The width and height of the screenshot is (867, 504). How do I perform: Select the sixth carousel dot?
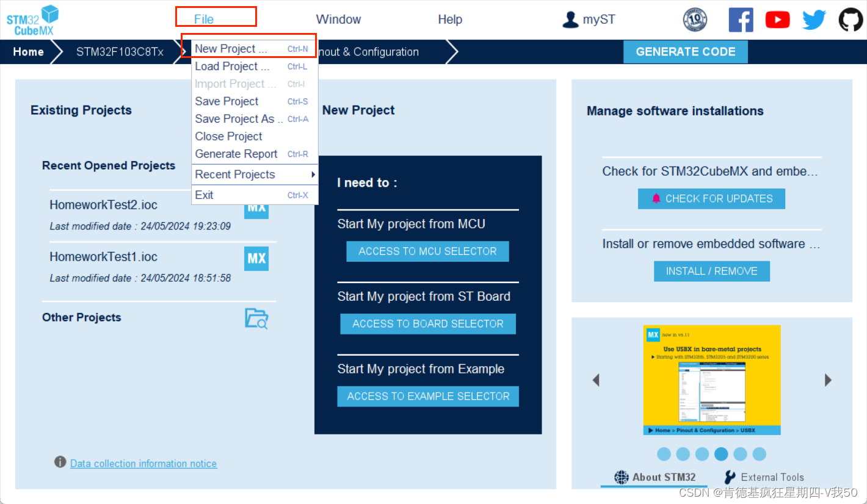(759, 454)
